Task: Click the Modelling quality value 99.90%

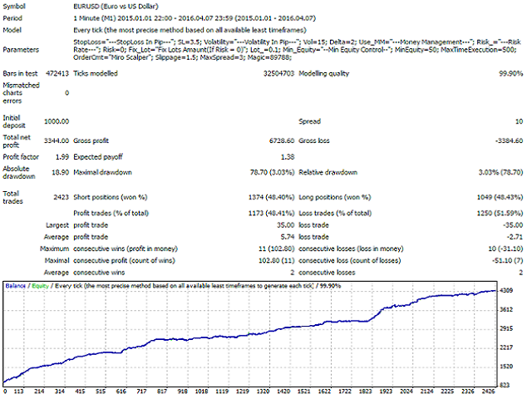Action: tap(511, 74)
